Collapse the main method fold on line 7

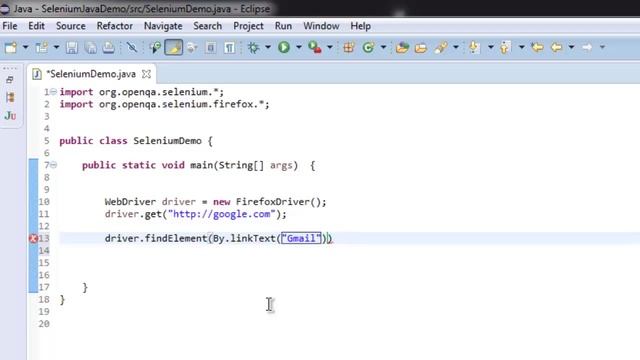(x=53, y=165)
